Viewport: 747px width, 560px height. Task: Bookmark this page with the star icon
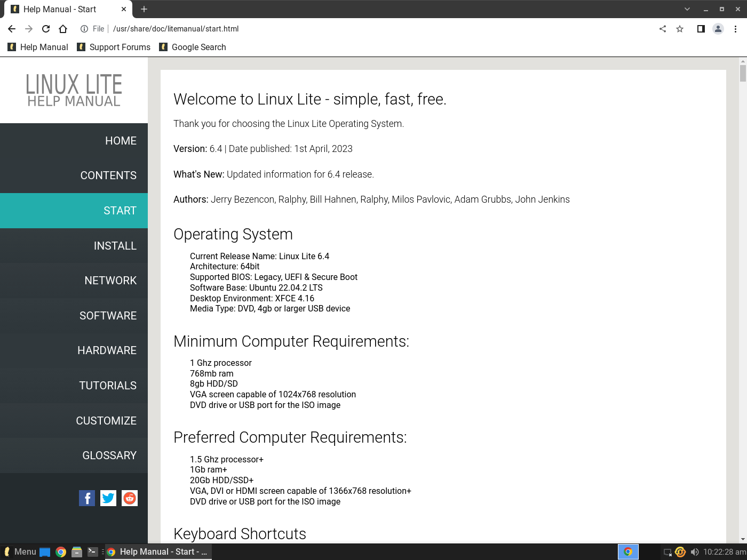(680, 29)
